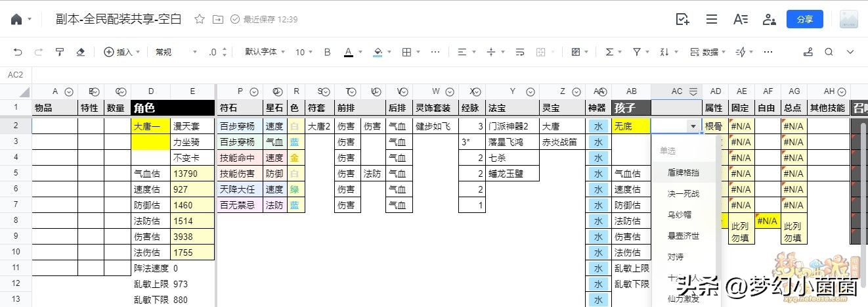Click the text style A icon in the header

point(741,19)
